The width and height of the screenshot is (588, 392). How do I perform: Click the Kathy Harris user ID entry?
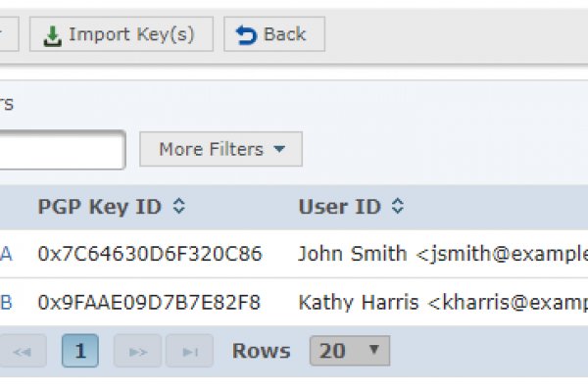coord(441,302)
